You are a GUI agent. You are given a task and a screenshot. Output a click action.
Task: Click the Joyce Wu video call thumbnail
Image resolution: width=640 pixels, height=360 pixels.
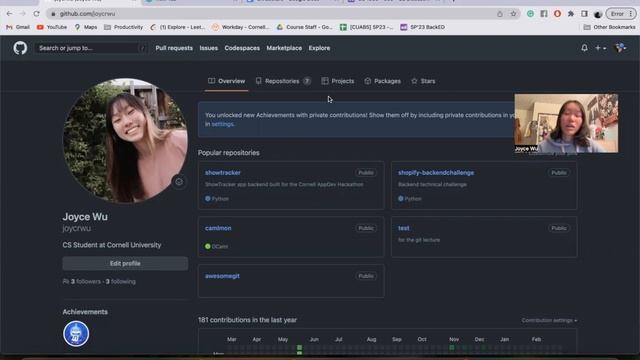[566, 123]
